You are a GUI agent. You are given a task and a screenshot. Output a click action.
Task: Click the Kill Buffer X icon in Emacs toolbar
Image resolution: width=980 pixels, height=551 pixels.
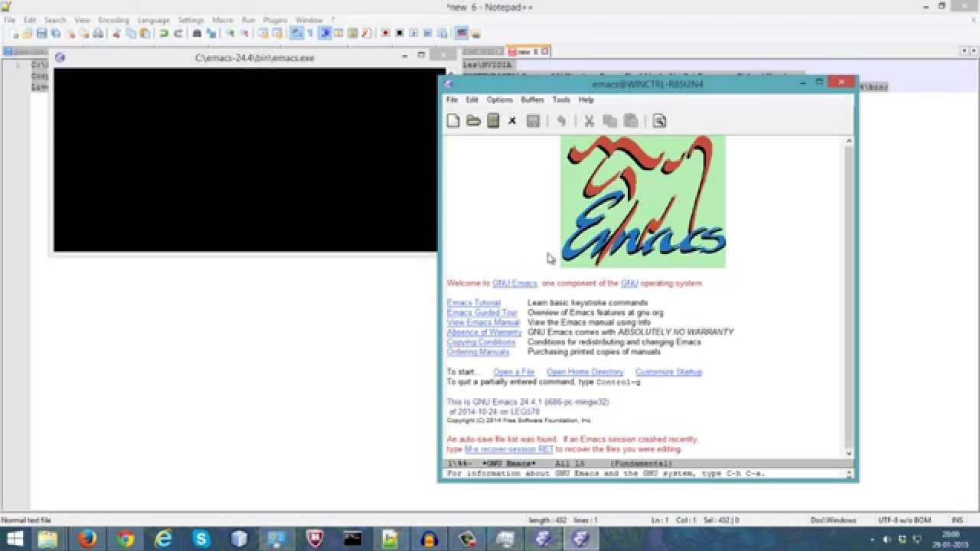pos(512,121)
